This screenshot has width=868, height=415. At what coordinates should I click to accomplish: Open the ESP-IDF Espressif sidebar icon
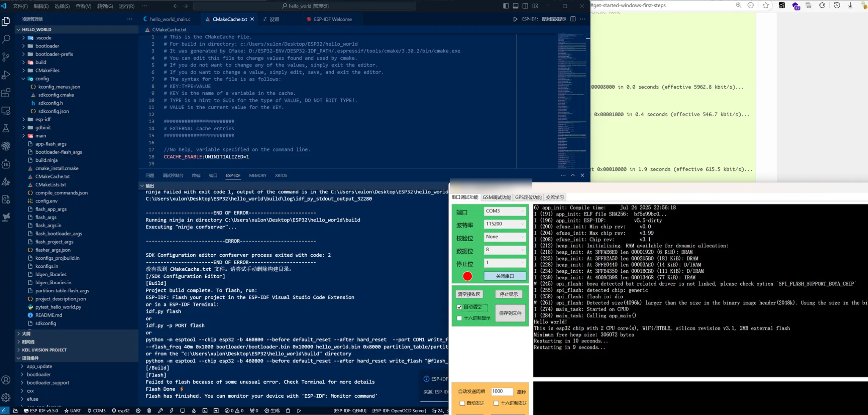6,146
